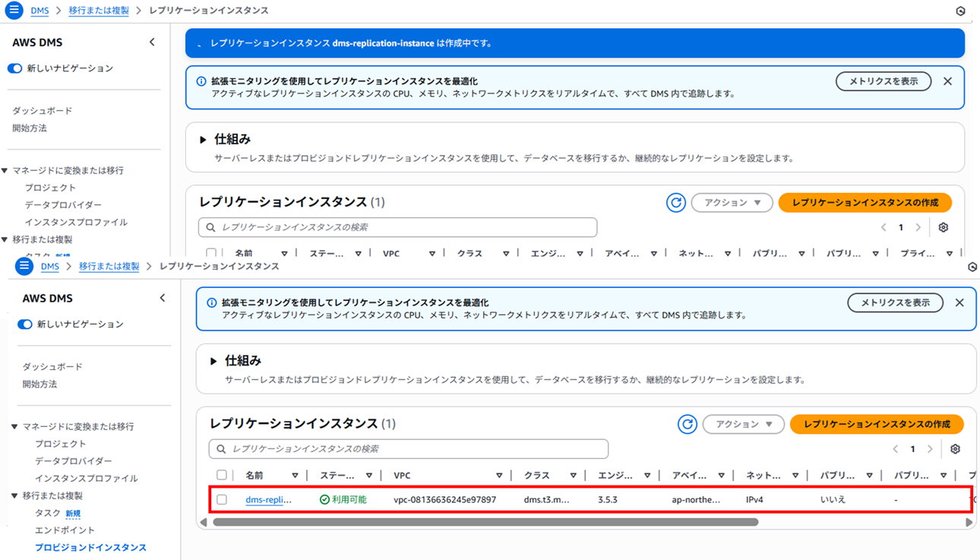This screenshot has width=980, height=560.
Task: Refresh the instance list in the upper screenshot
Action: coord(676,203)
